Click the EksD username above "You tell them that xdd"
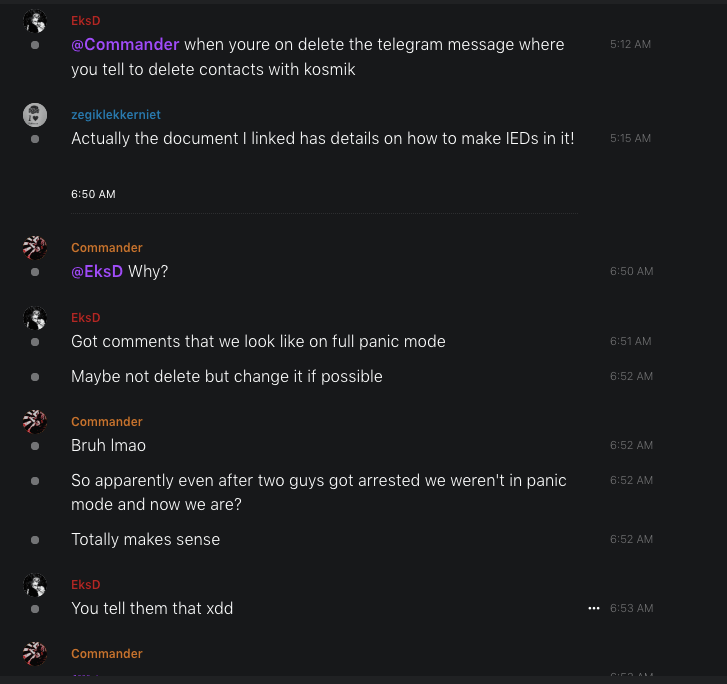The width and height of the screenshot is (727, 684). (x=85, y=585)
